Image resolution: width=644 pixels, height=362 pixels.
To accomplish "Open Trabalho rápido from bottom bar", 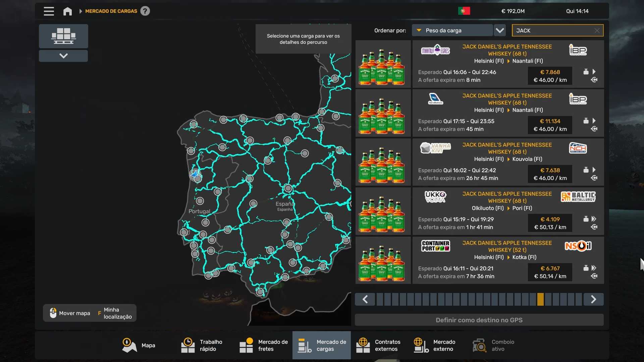I will (202, 345).
